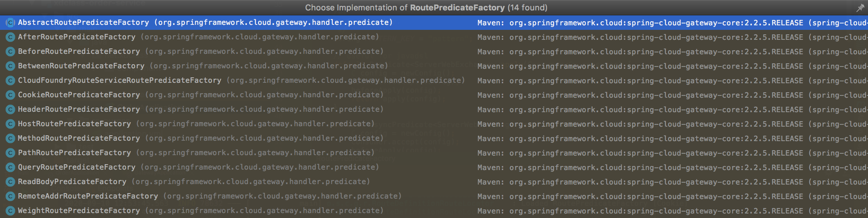Choose HeaderRoutePredicateFactory from the list
Screen dimensions: 868x218
point(79,109)
